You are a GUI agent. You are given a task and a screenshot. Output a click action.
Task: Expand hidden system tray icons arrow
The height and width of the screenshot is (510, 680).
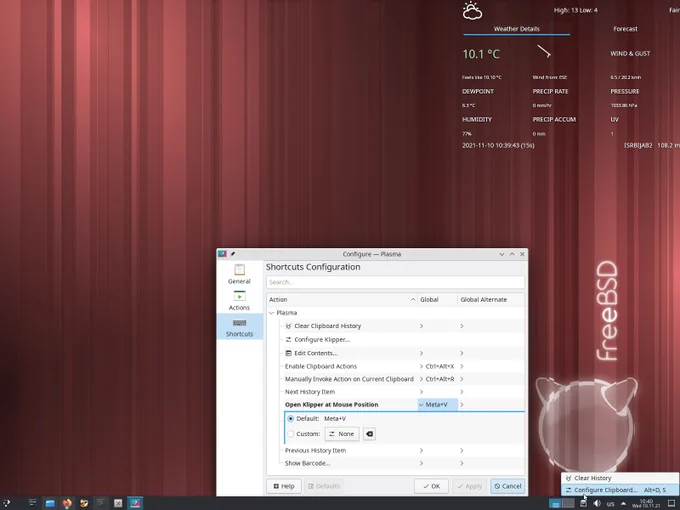coord(624,503)
